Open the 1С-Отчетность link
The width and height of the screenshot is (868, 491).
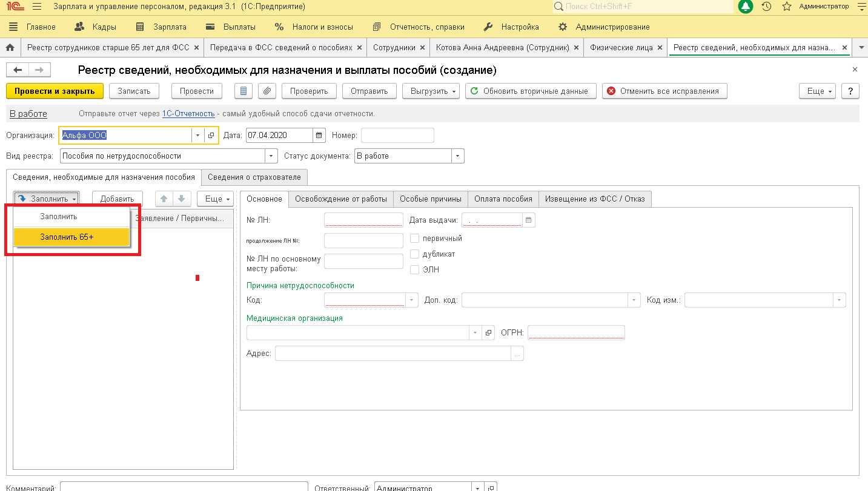(x=188, y=113)
